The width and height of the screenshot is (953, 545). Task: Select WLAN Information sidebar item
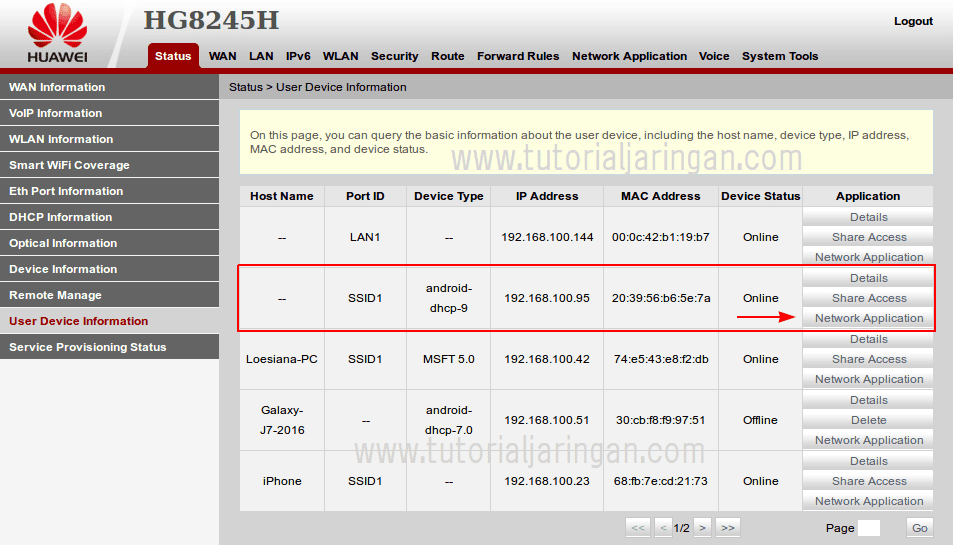click(109, 139)
